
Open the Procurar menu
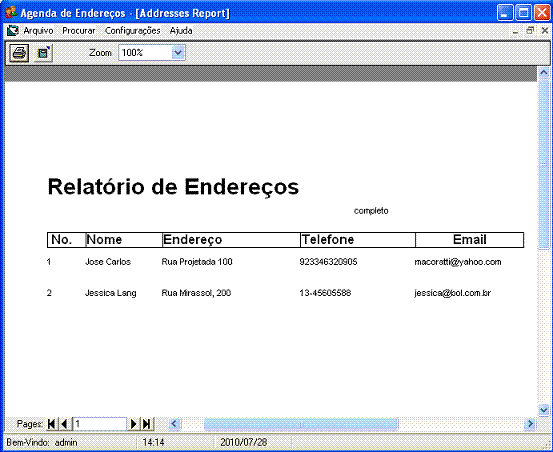click(79, 31)
